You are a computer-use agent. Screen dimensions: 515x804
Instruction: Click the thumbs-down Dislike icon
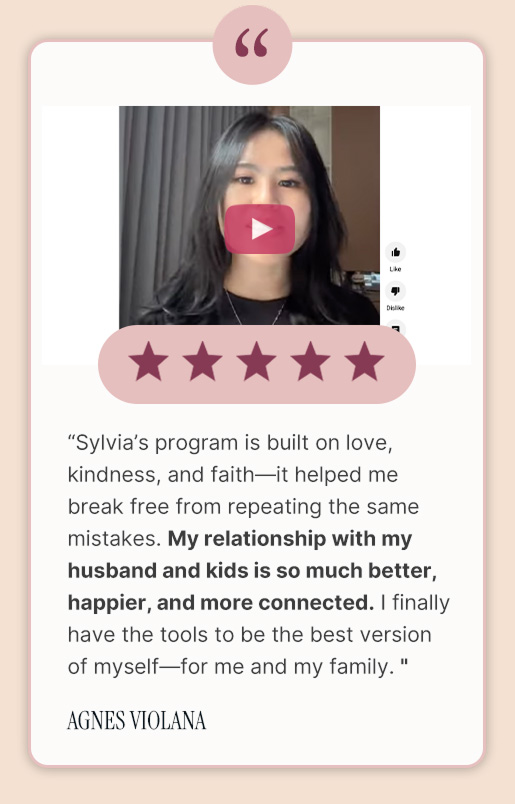(x=395, y=291)
